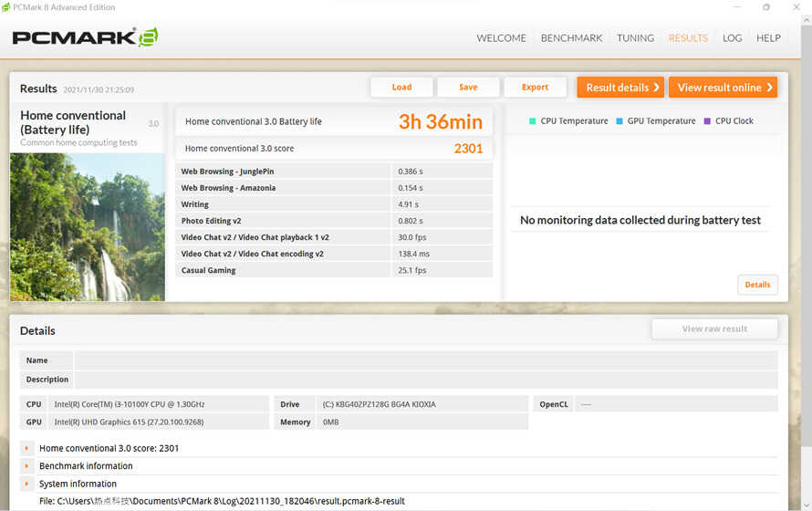
Task: Toggle the CPU Clock legend swatch
Action: pos(707,121)
